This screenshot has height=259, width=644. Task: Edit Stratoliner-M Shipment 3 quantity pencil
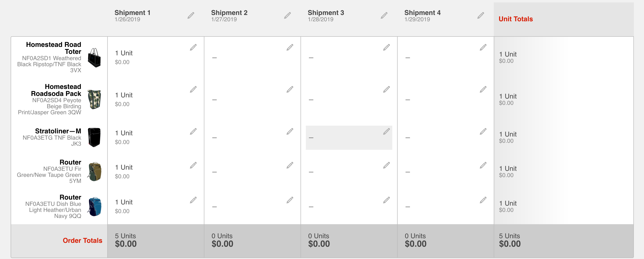pos(386,131)
